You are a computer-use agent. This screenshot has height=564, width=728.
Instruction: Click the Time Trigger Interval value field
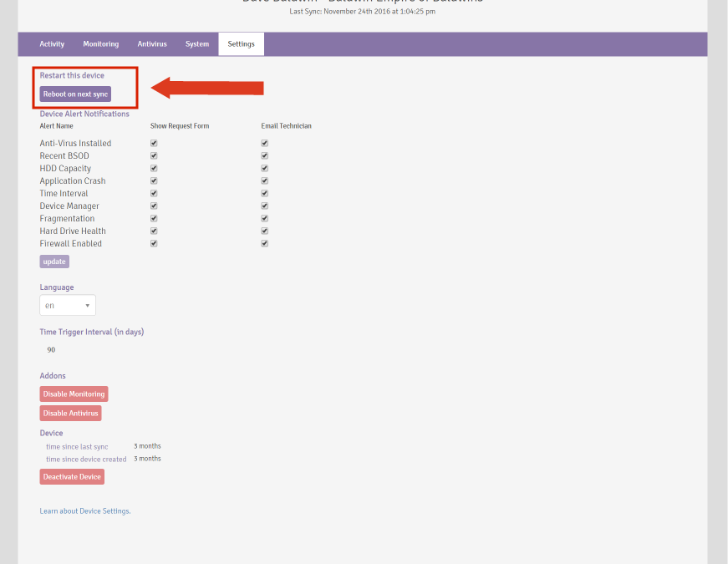(x=52, y=350)
